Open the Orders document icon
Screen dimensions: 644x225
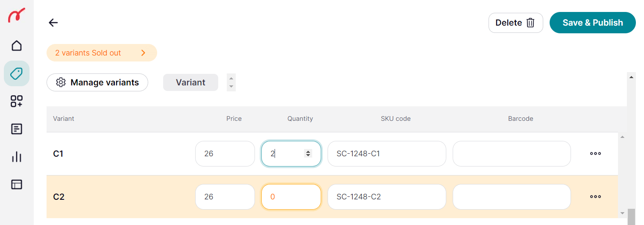(17, 129)
